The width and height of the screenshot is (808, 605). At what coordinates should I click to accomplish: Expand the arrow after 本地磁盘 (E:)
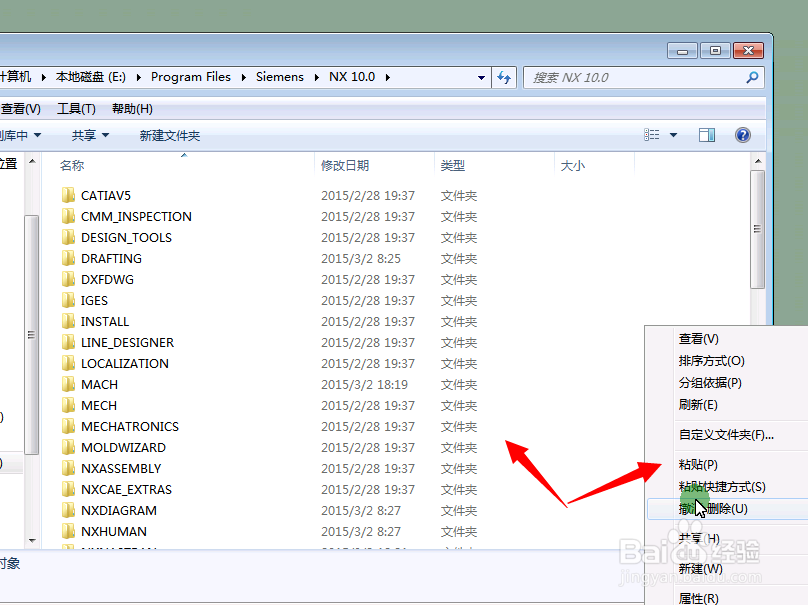(x=139, y=77)
